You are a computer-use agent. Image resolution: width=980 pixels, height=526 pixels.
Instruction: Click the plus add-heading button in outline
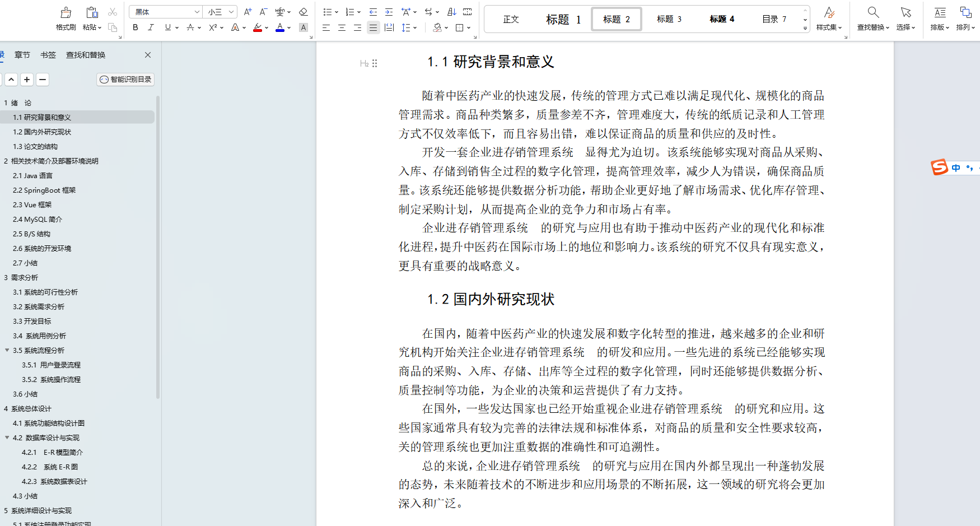click(27, 80)
